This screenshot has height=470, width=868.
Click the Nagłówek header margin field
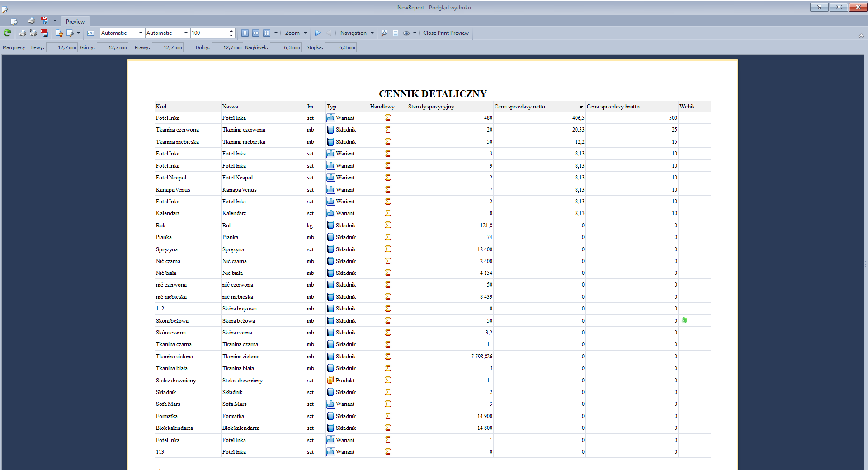(286, 47)
